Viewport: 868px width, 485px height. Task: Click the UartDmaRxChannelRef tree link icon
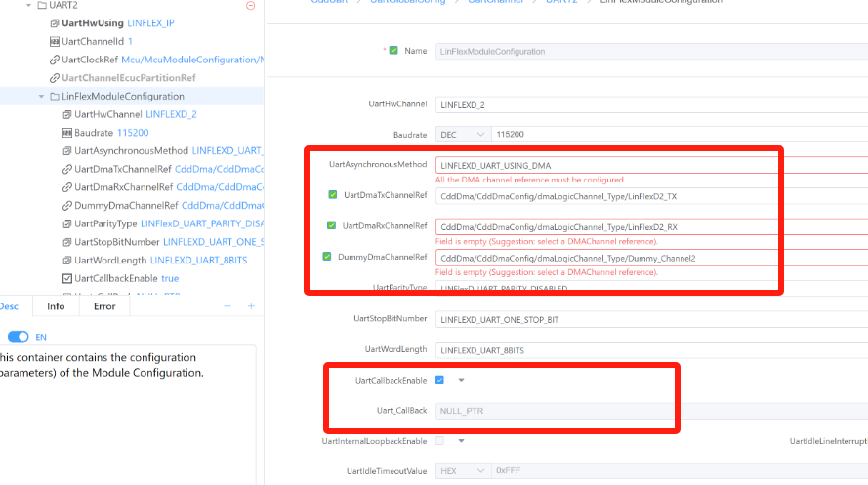click(x=67, y=187)
